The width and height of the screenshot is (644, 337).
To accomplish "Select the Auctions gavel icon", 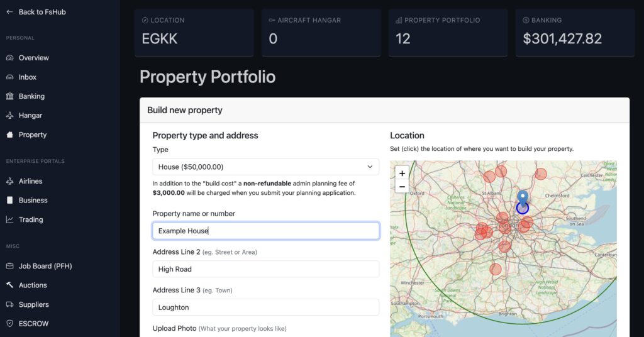I will click(9, 285).
